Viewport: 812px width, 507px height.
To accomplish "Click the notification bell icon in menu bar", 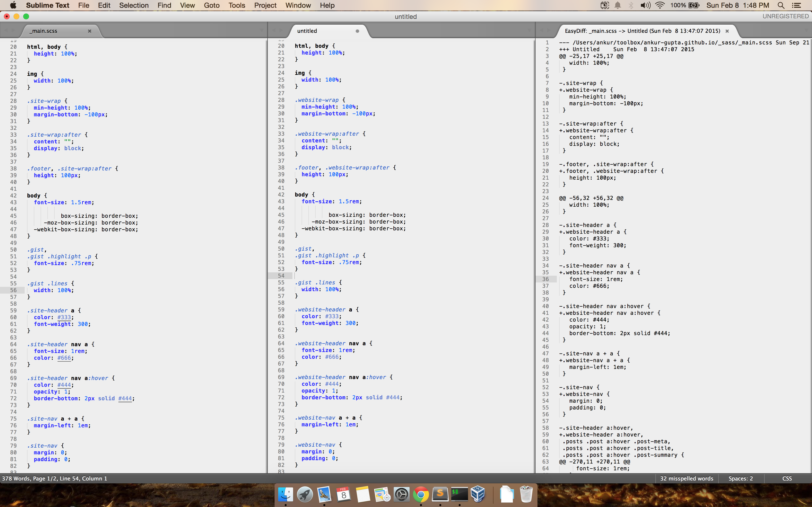I will [x=618, y=5].
